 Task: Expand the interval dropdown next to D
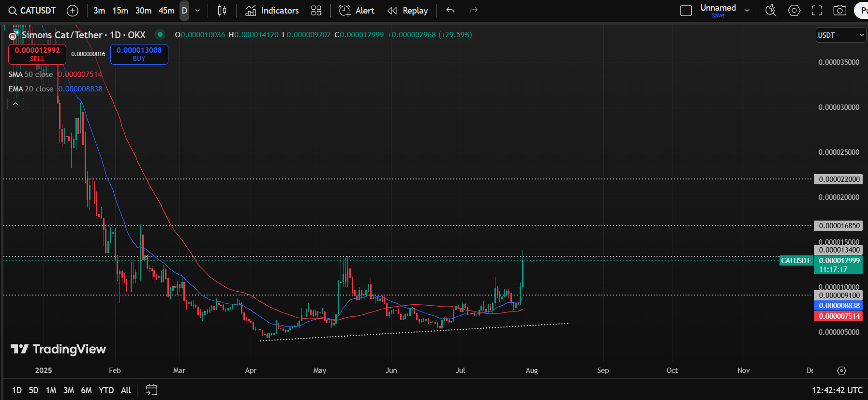(198, 11)
